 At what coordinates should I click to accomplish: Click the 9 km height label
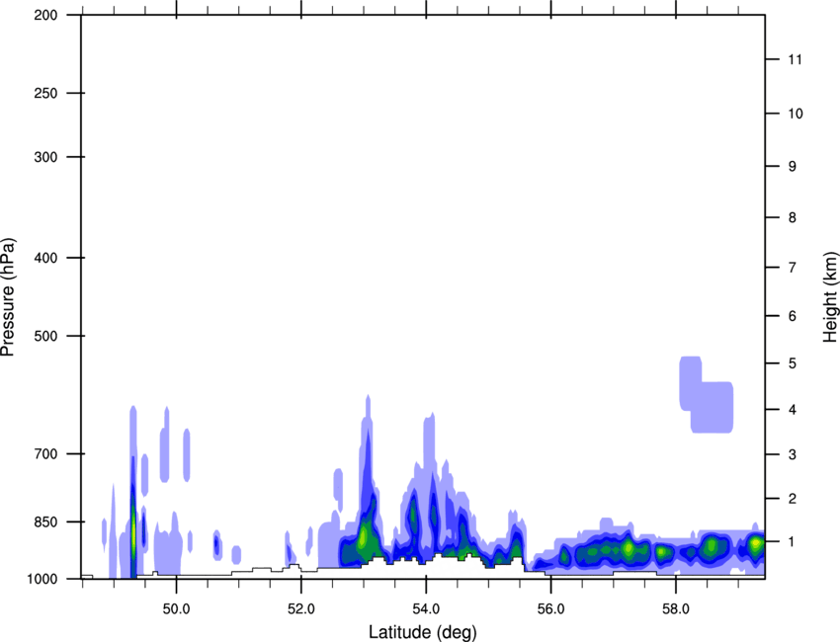click(793, 167)
